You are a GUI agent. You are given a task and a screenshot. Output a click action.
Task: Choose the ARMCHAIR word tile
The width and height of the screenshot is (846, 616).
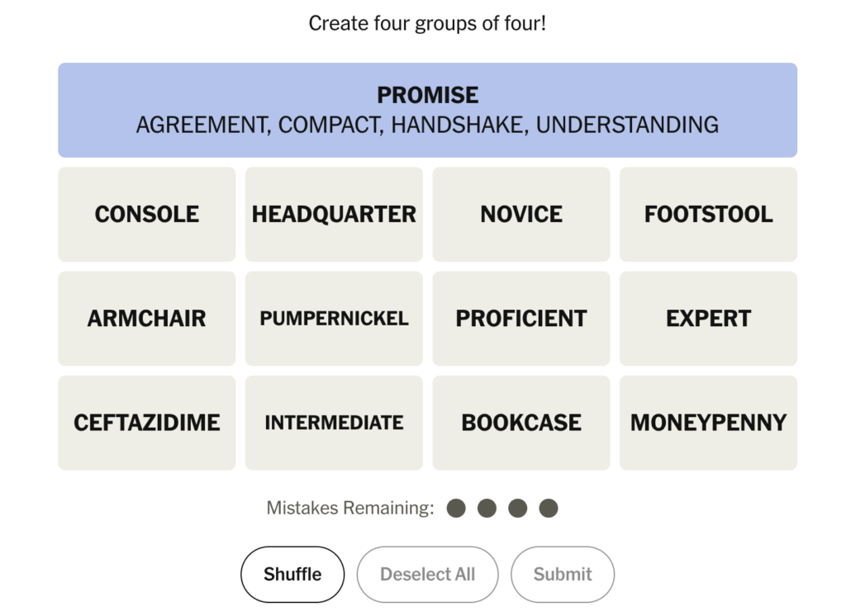tap(146, 319)
